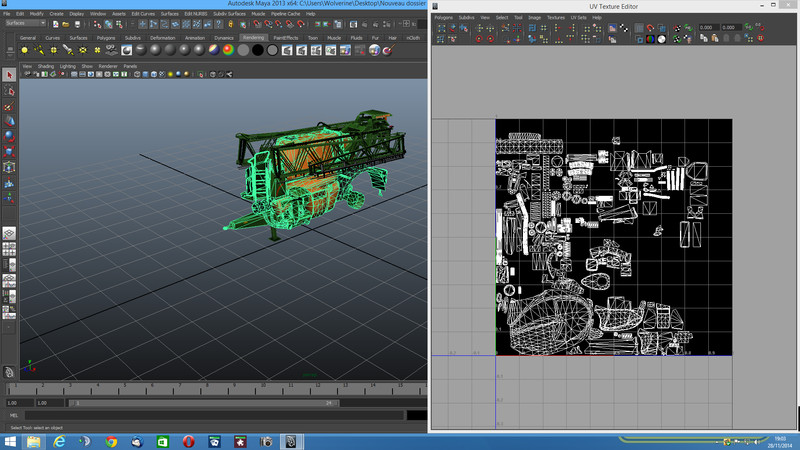Click the ramp shader rainbow sphere icon
The image size is (800, 450).
point(228,49)
